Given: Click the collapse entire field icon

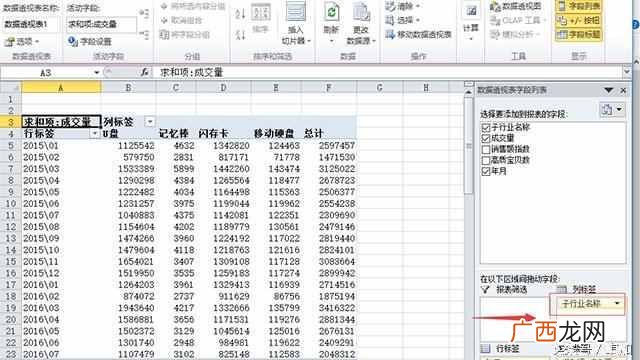Looking at the screenshot, I should [144, 35].
